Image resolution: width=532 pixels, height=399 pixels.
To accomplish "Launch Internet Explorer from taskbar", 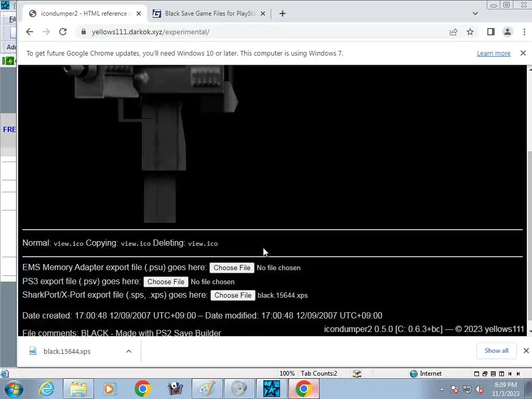I will pyautogui.click(x=46, y=389).
